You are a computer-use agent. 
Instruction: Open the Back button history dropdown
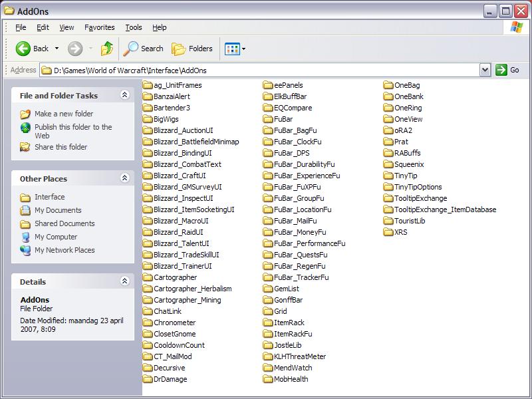click(57, 49)
